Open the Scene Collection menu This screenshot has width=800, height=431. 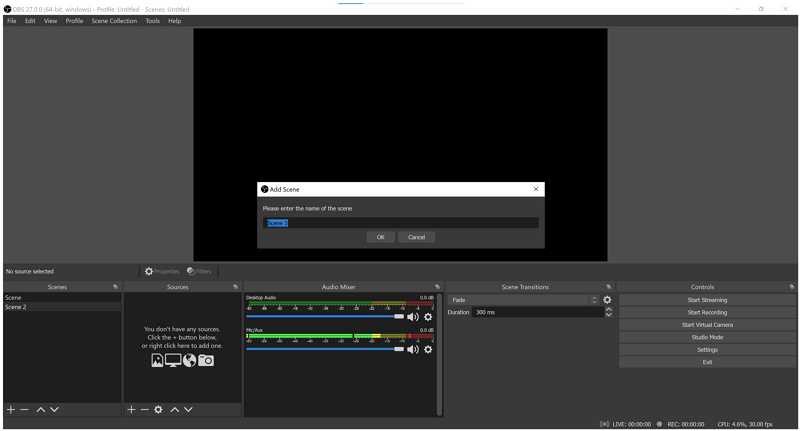tap(114, 21)
